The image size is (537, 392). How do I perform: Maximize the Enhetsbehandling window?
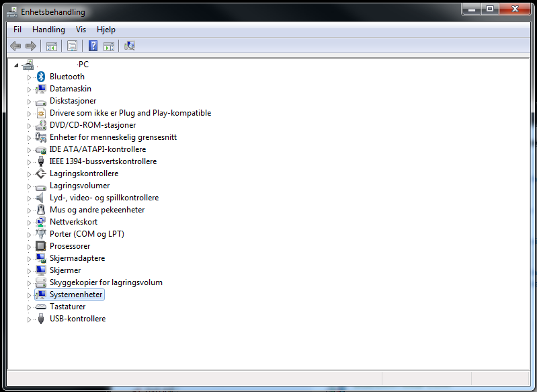click(x=490, y=9)
